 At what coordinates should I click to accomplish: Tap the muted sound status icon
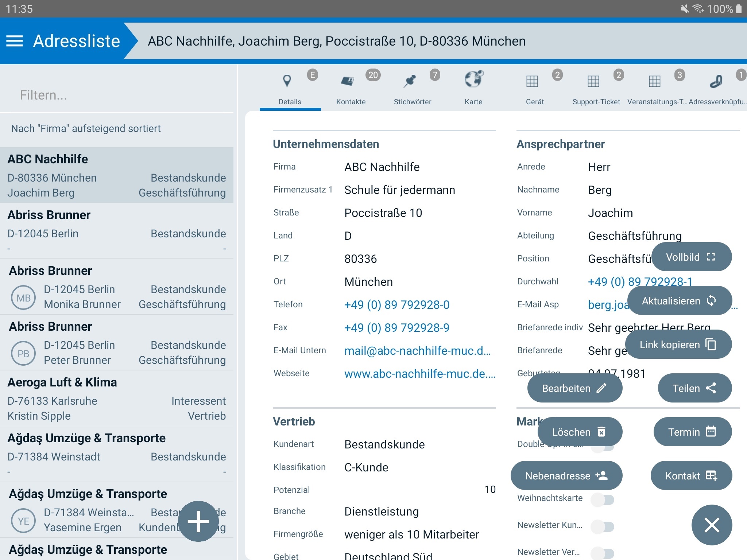(685, 8)
